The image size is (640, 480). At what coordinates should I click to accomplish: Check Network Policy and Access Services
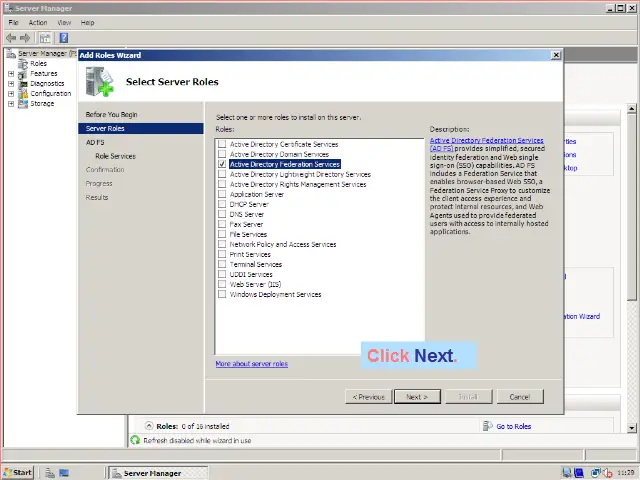click(222, 244)
